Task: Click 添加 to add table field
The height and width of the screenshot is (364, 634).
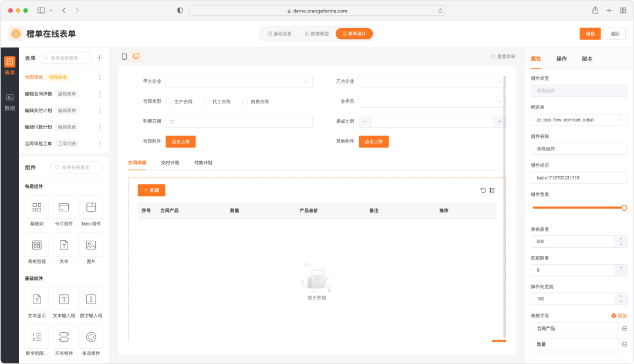Action: coord(619,315)
